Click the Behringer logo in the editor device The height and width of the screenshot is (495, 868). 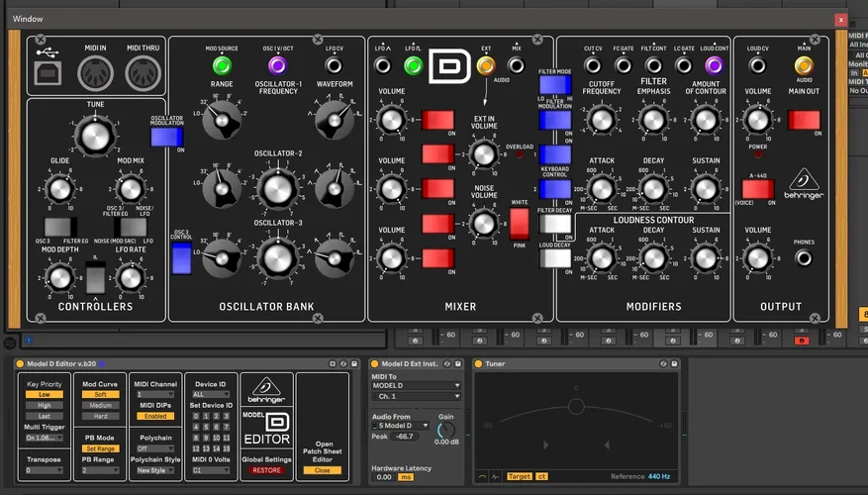pyautogui.click(x=266, y=390)
